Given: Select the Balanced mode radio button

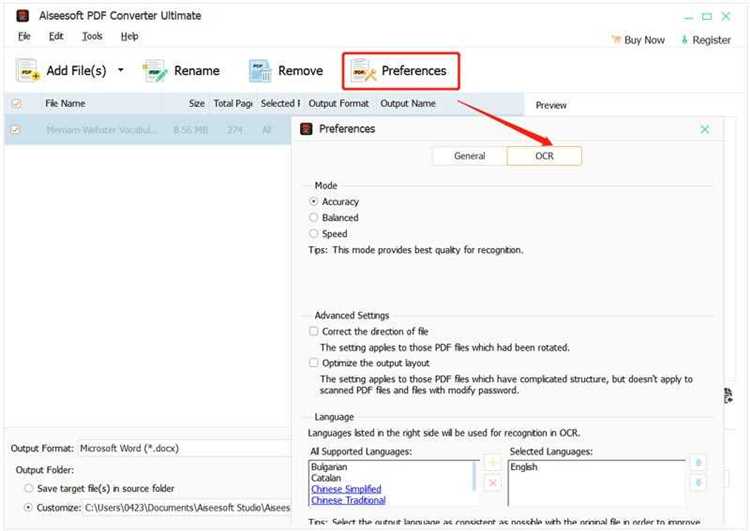Looking at the screenshot, I should [x=313, y=218].
